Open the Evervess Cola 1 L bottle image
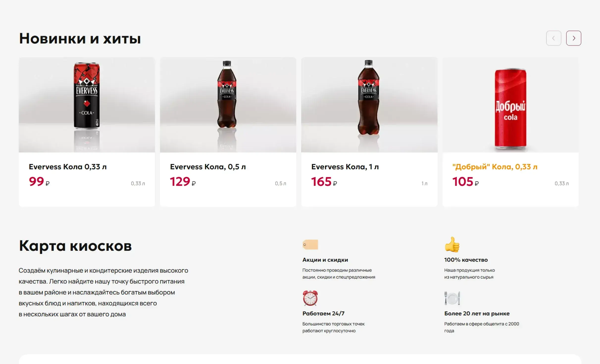The width and height of the screenshot is (600, 364). [369, 105]
